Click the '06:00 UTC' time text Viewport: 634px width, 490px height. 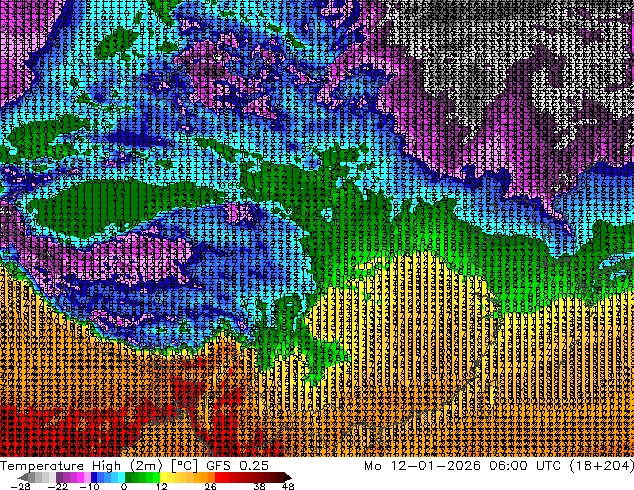click(525, 466)
